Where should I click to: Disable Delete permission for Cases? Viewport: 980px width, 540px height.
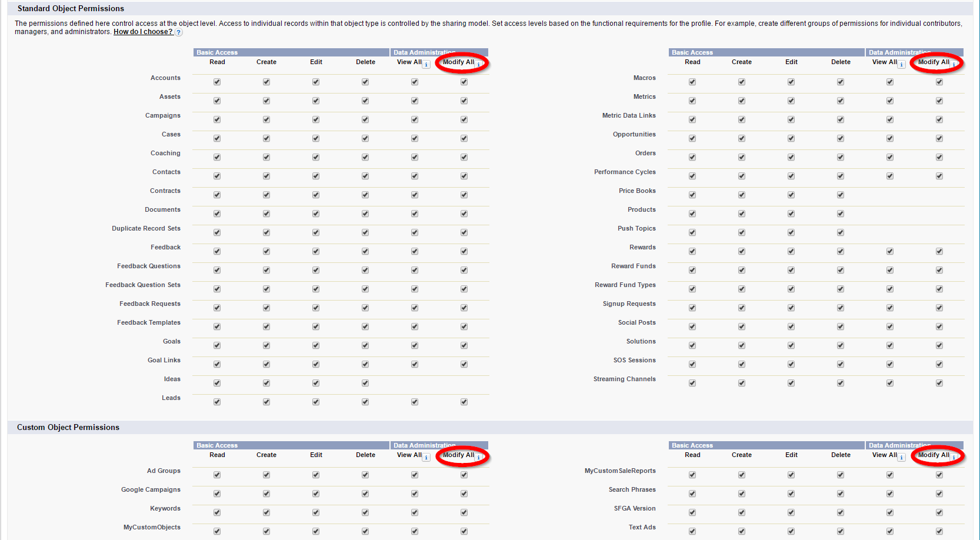365,138
